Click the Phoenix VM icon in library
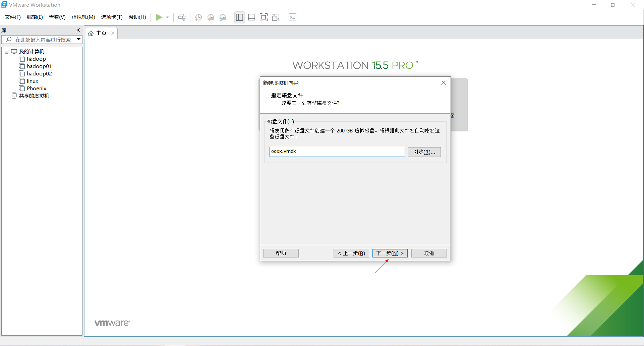644x346 pixels. click(x=22, y=89)
